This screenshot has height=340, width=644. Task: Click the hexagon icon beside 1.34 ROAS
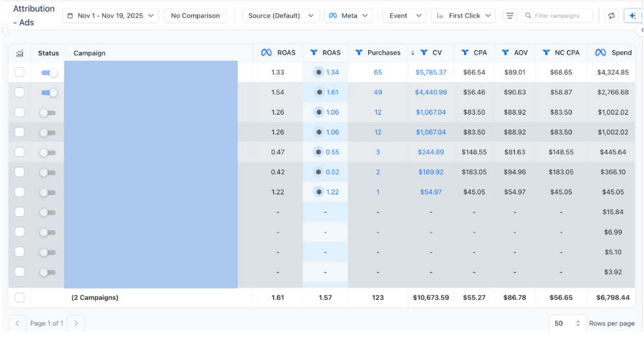tap(319, 72)
